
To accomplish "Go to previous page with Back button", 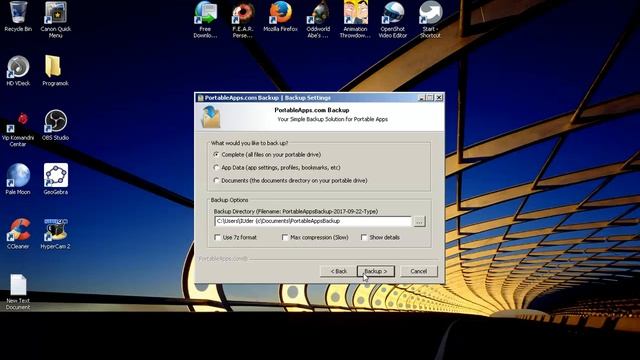I will click(x=338, y=271).
